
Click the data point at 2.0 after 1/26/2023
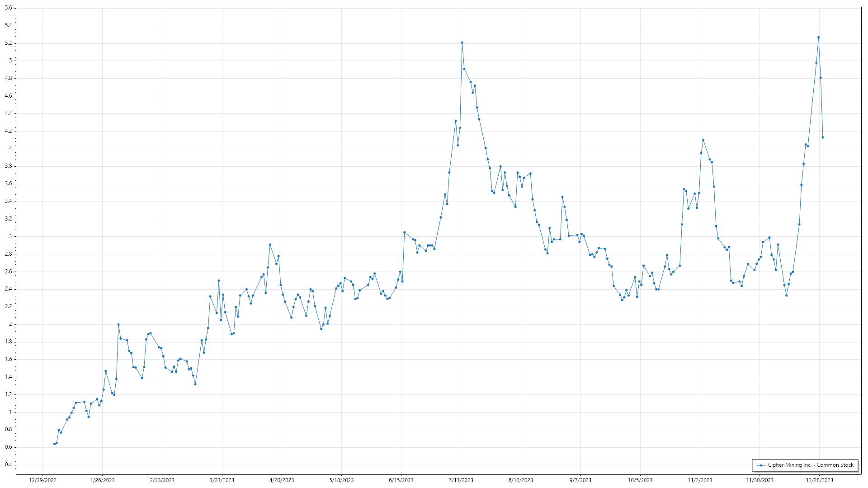tap(118, 324)
